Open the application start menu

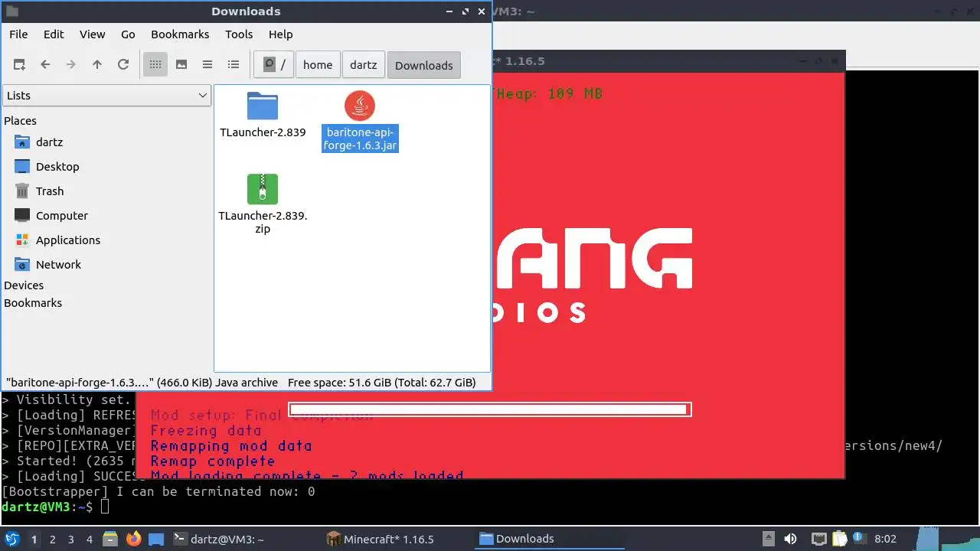[11, 539]
